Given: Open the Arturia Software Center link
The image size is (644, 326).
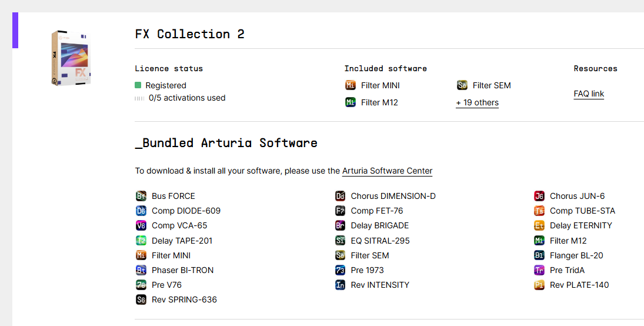Looking at the screenshot, I should pos(388,171).
